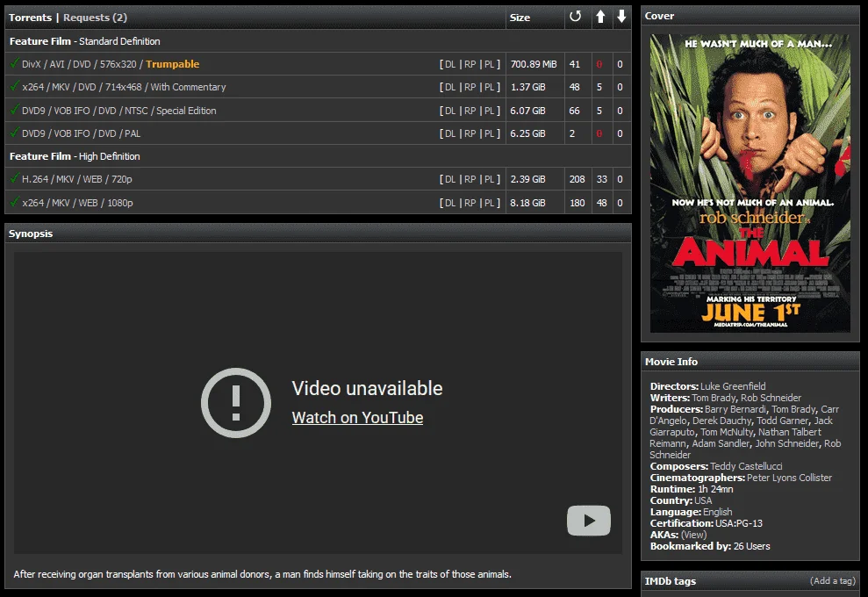Viewport: 868px width, 597px height.
Task: Click the 26 Users bookmarked count
Action: [x=752, y=546]
